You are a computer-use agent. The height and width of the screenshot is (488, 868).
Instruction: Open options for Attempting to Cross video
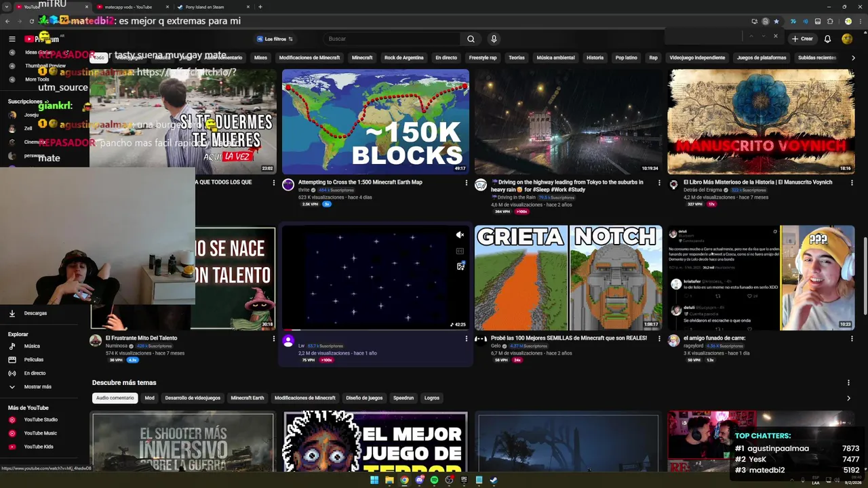(x=466, y=182)
